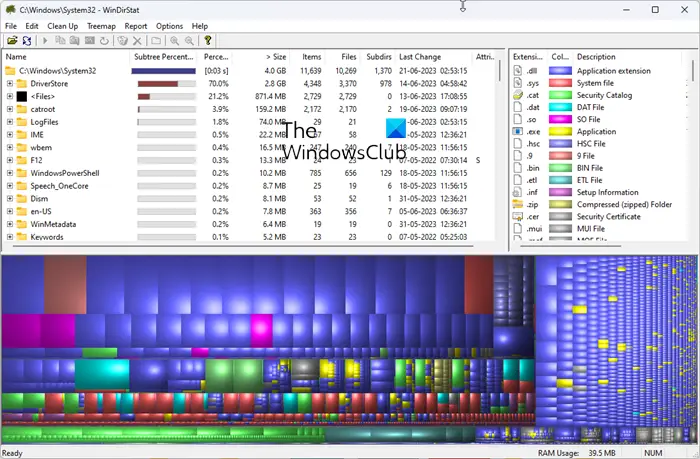This screenshot has height=459, width=700.
Task: Open the Report menu
Action: pyautogui.click(x=136, y=26)
